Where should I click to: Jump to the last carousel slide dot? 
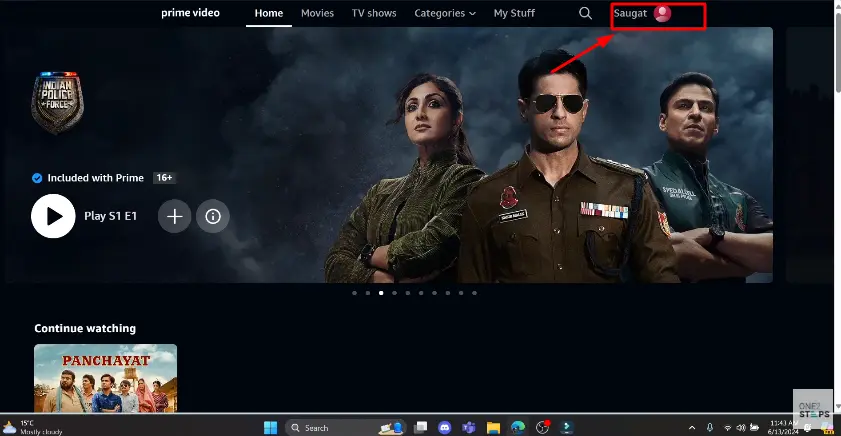pos(474,293)
